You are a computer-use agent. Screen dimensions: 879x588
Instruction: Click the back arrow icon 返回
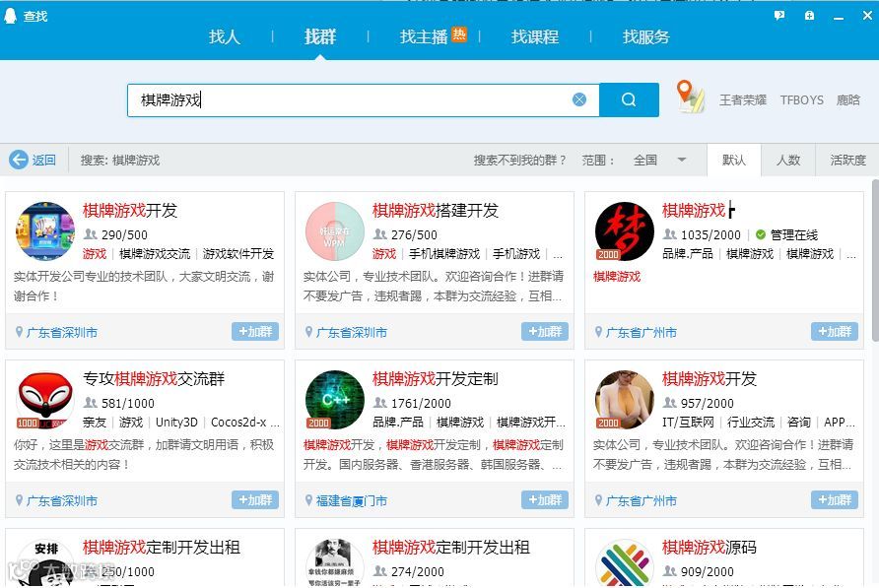point(19,160)
